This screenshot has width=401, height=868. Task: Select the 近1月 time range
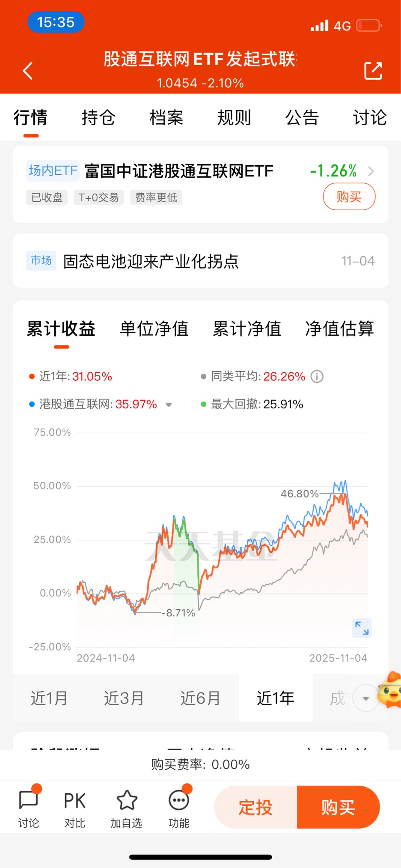pos(49,698)
